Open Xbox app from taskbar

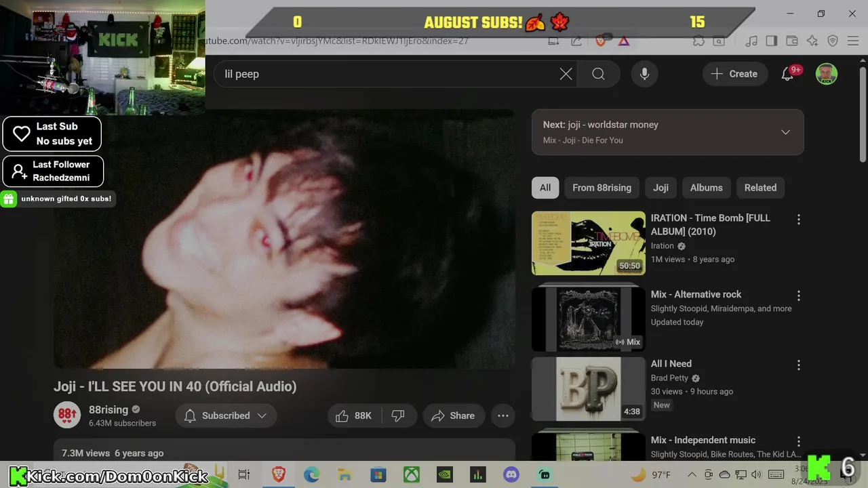tap(412, 474)
